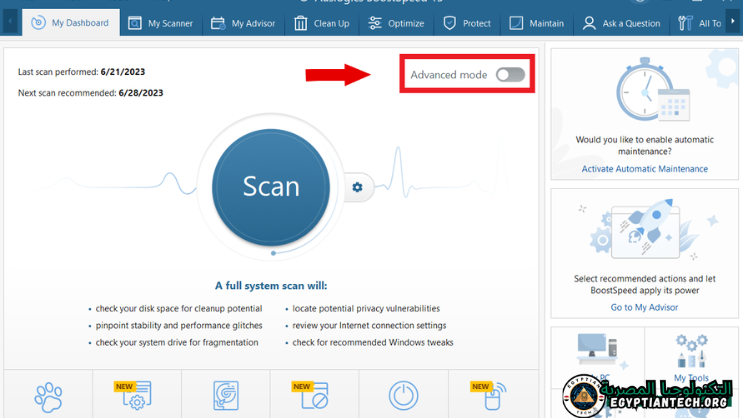This screenshot has height=418, width=743.
Task: Click the power button icon
Action: [403, 396]
